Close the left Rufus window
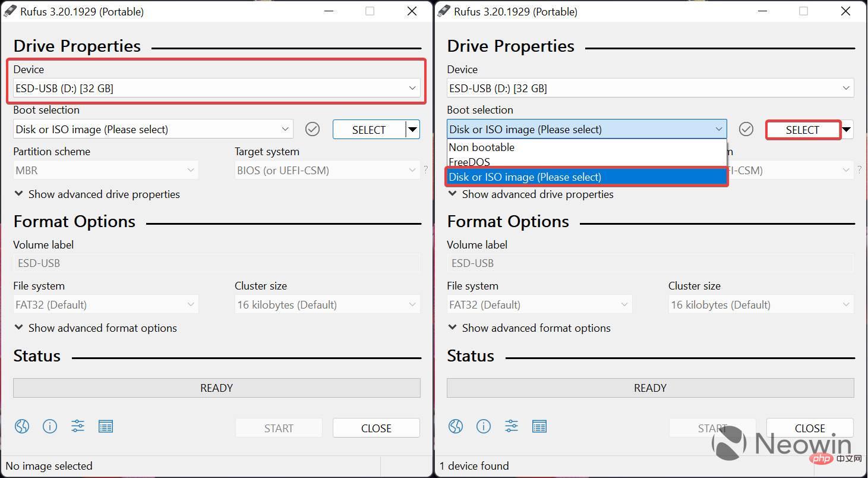Viewport: 868px width, 478px height. click(x=412, y=11)
